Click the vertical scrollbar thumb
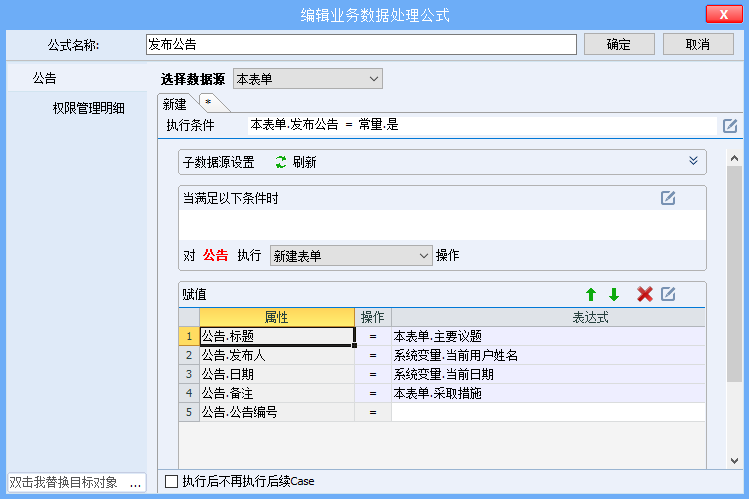 tap(735, 274)
